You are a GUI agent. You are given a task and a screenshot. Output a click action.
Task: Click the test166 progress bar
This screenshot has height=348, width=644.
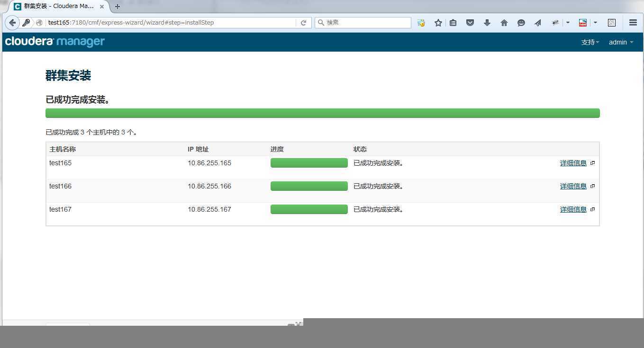[309, 186]
